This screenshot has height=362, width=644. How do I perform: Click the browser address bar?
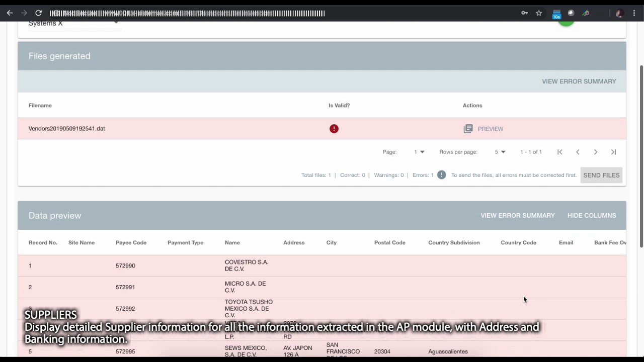point(282,13)
